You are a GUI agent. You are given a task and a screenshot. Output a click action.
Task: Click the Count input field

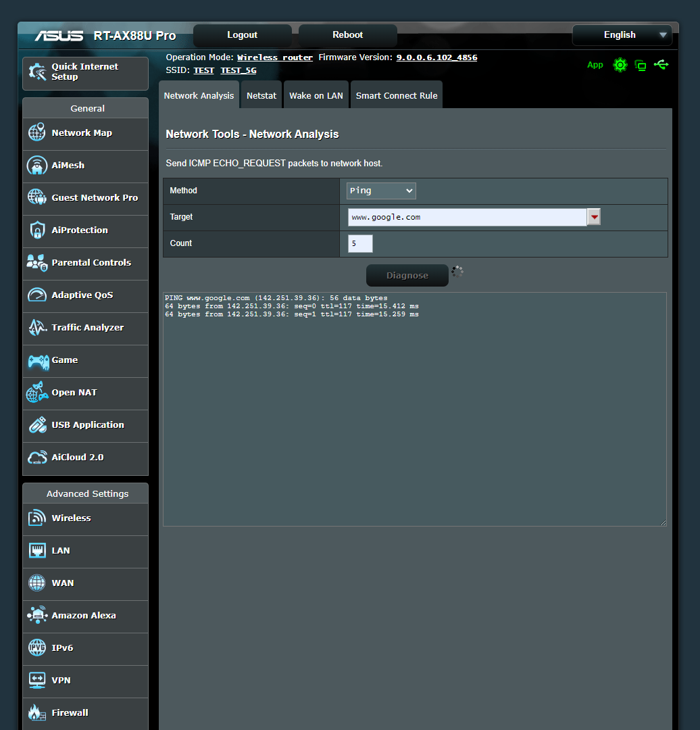pos(360,243)
